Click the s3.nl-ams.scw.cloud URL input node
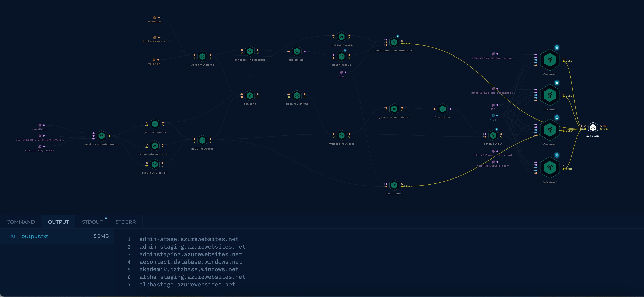The height and width of the screenshot is (297, 644). pos(493,151)
